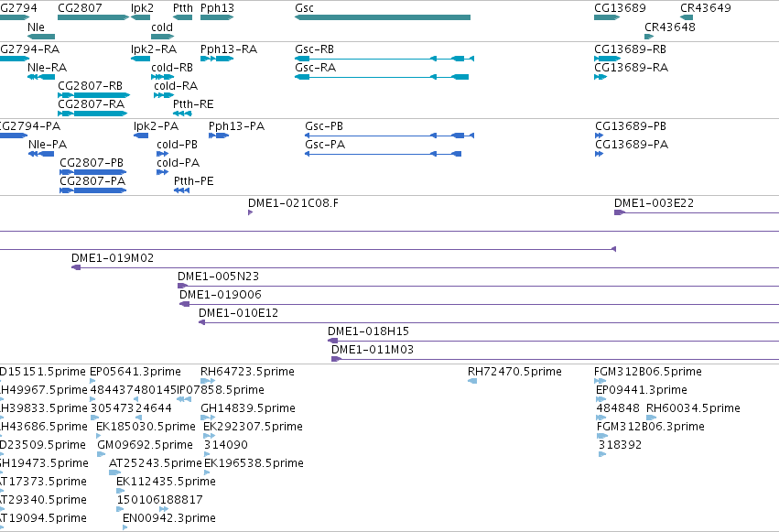779x532 pixels.
Task: Click transcript cold-RA
Action: 164,95
